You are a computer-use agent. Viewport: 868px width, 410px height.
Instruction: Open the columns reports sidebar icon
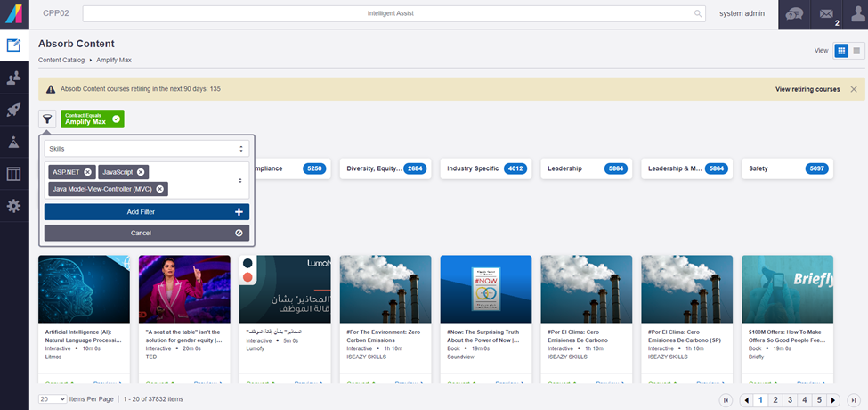[x=14, y=174]
